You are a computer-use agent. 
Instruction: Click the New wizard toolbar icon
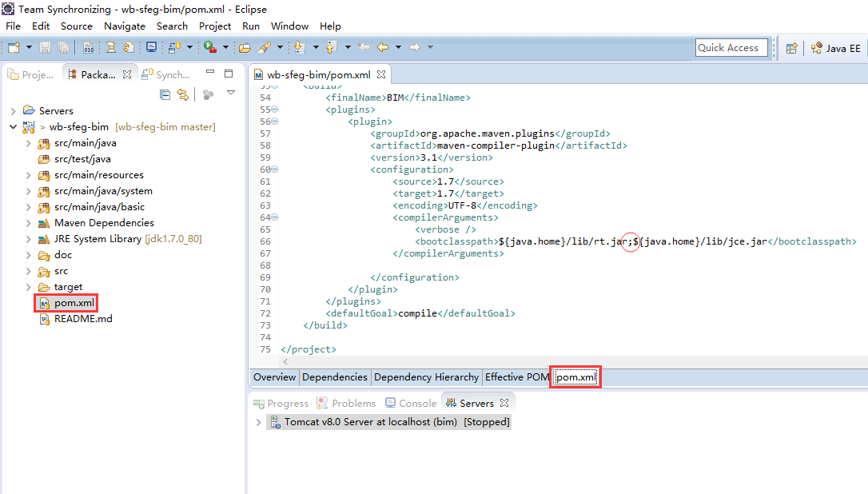pyautogui.click(x=14, y=48)
